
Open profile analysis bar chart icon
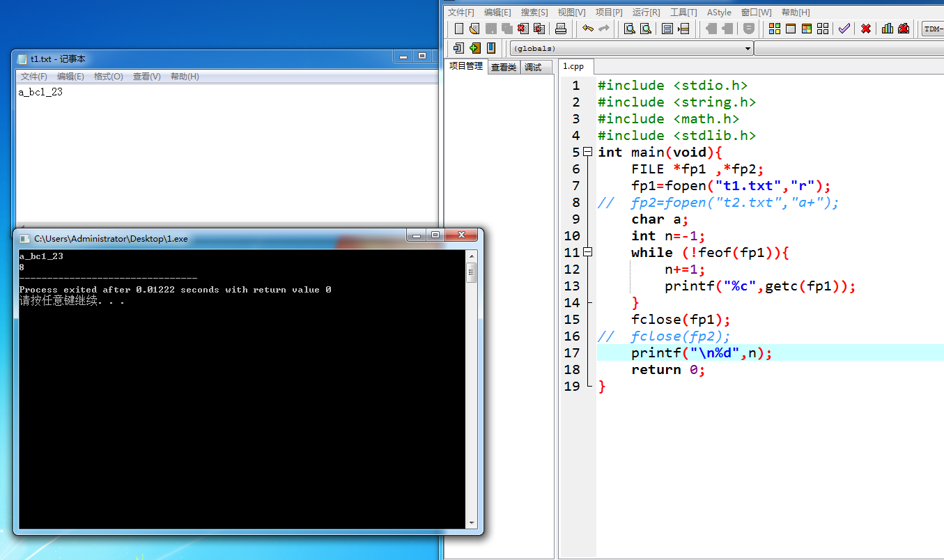pyautogui.click(x=888, y=29)
